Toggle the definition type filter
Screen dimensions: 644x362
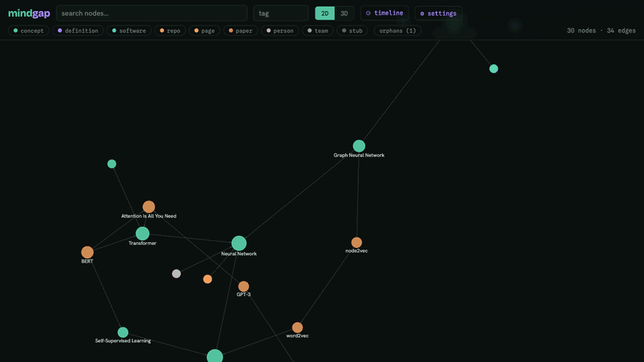coord(78,31)
